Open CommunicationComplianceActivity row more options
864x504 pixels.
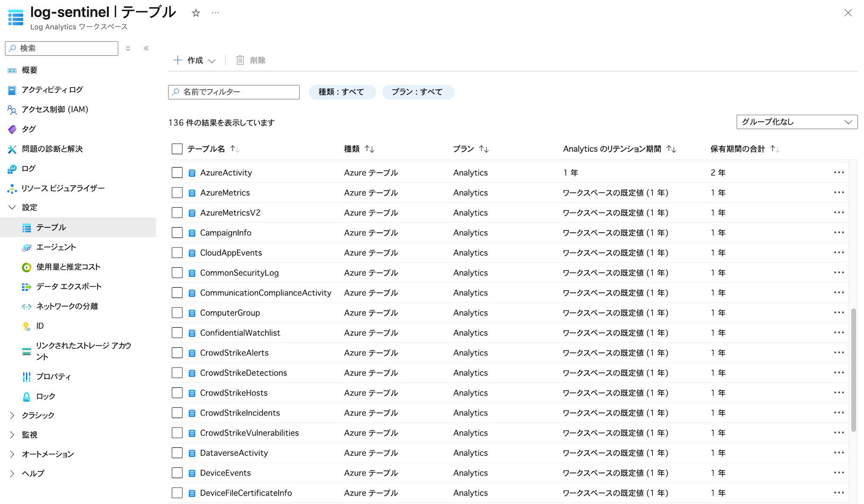point(839,293)
